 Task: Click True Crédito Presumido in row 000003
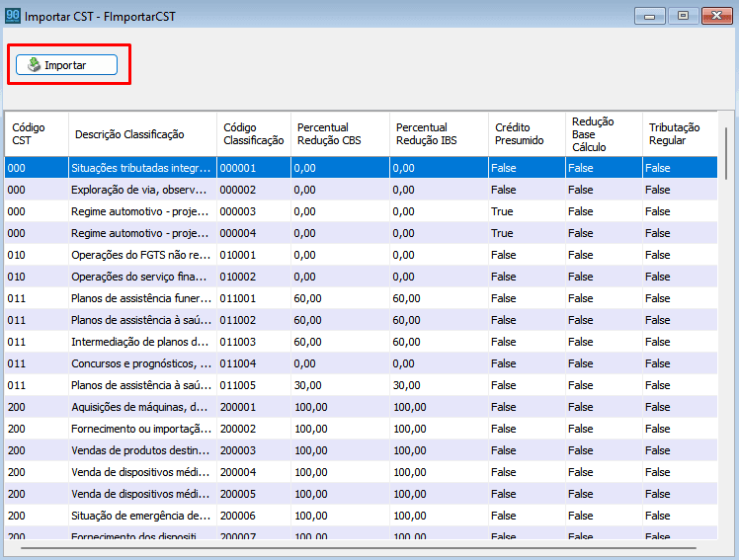pyautogui.click(x=502, y=211)
